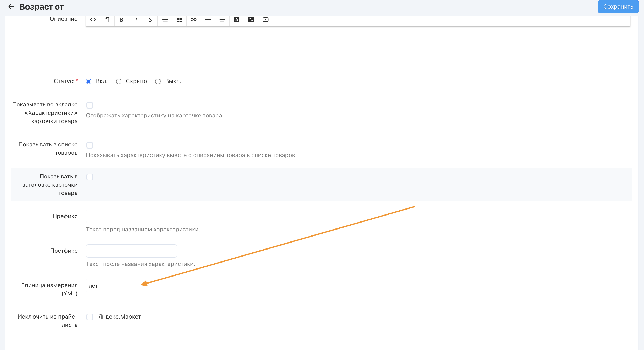Insert bulleted list in description

click(x=165, y=20)
